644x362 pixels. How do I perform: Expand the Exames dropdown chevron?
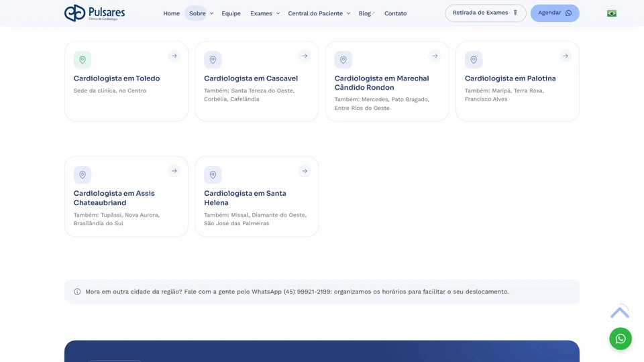(278, 13)
